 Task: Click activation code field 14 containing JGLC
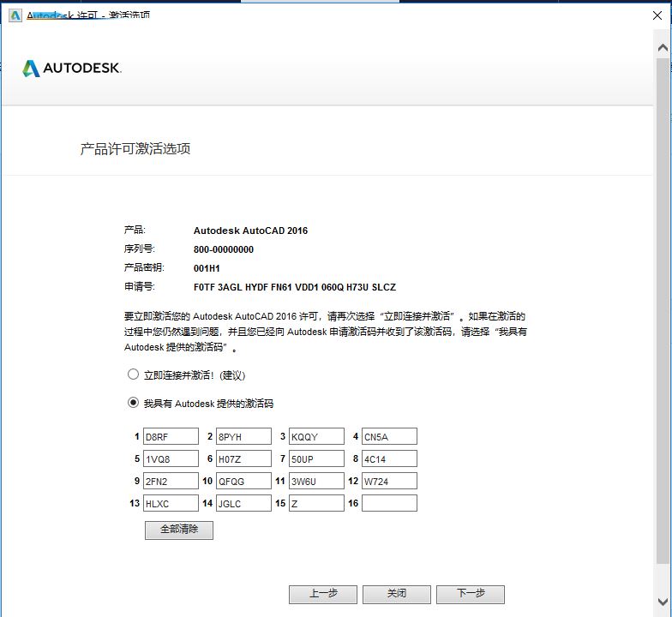coord(243,503)
